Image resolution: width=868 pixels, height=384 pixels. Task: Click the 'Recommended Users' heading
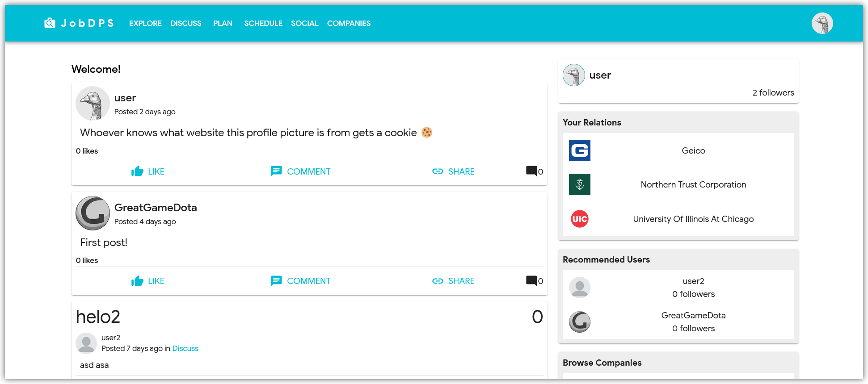pyautogui.click(x=606, y=259)
